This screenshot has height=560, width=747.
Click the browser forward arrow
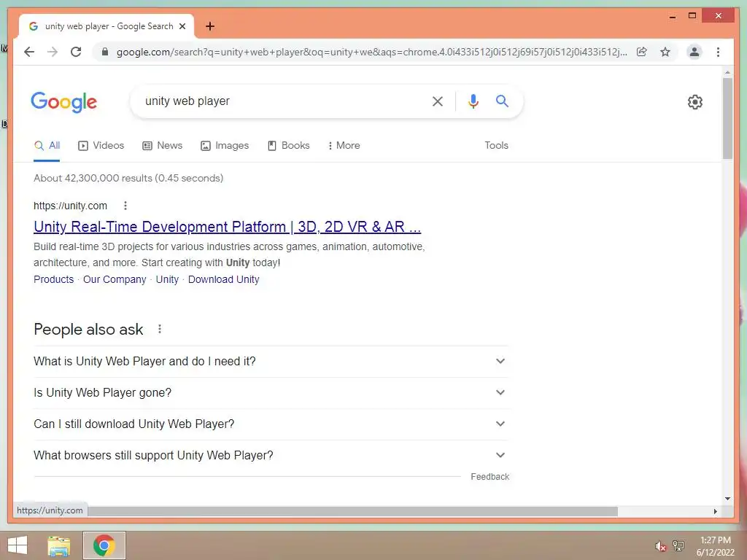tap(53, 52)
